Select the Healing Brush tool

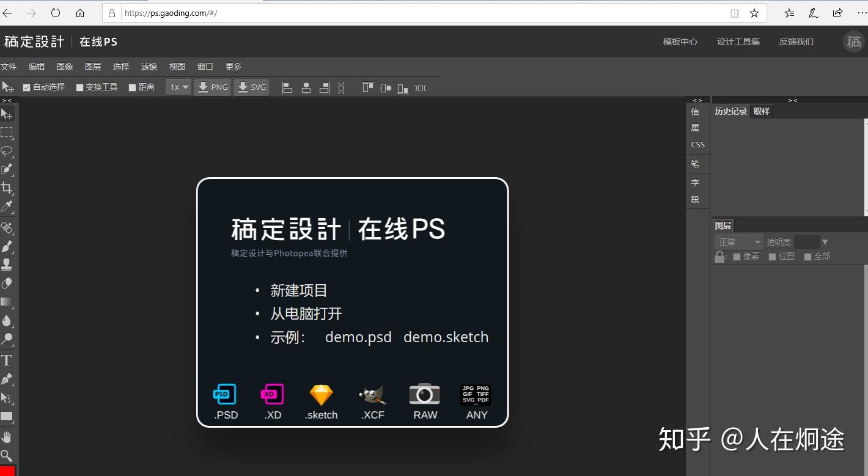[x=7, y=228]
